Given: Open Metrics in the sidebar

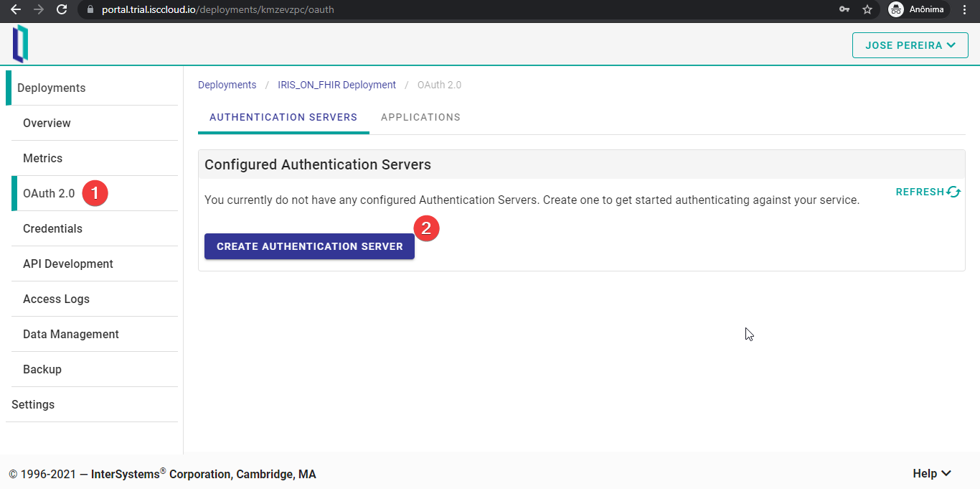Looking at the screenshot, I should [95, 158].
